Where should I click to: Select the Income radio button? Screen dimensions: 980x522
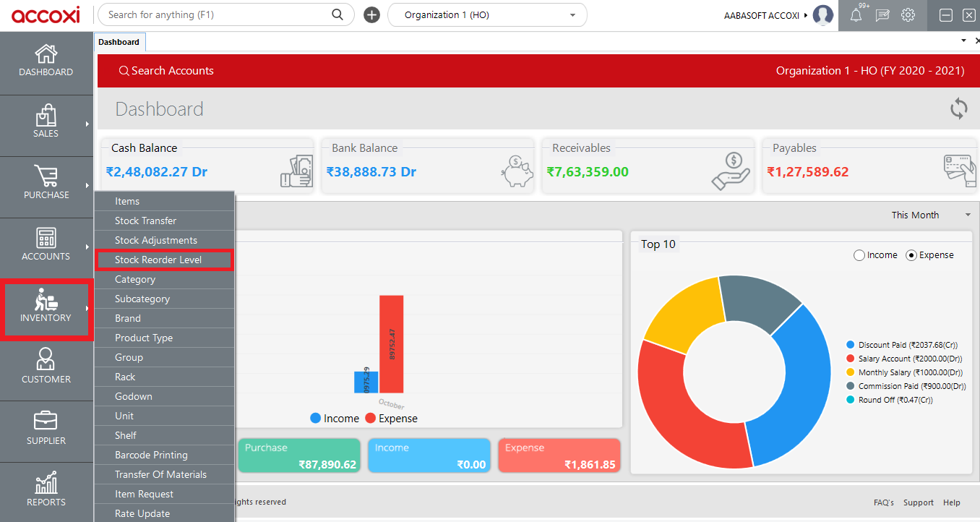[859, 254]
